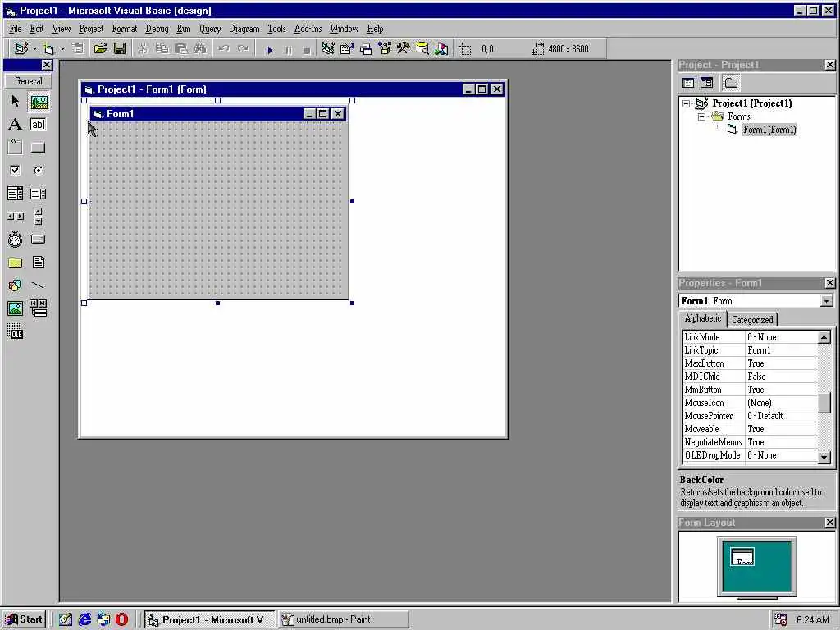Viewport: 840px width, 630px height.
Task: Select the OptionButton control tool
Action: [38, 171]
